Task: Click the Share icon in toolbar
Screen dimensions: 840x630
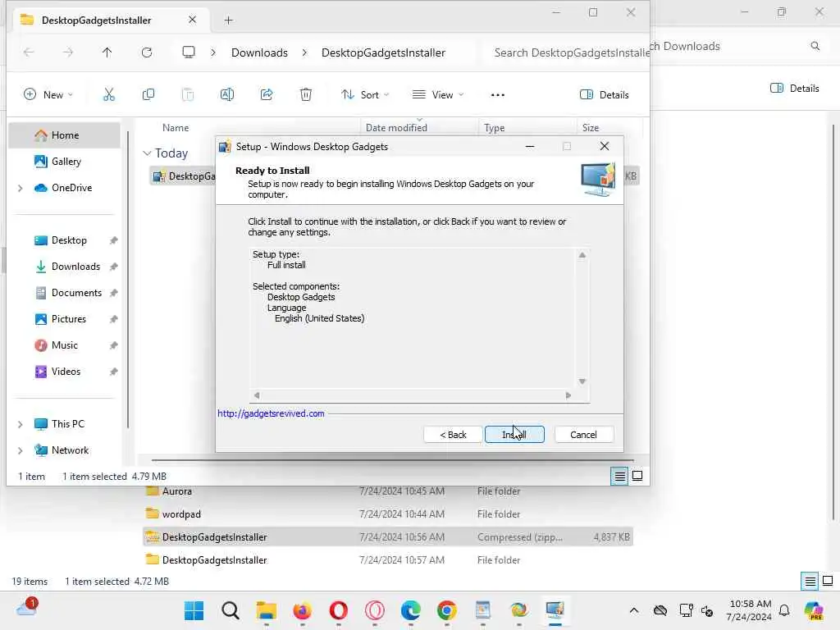Action: pos(267,95)
